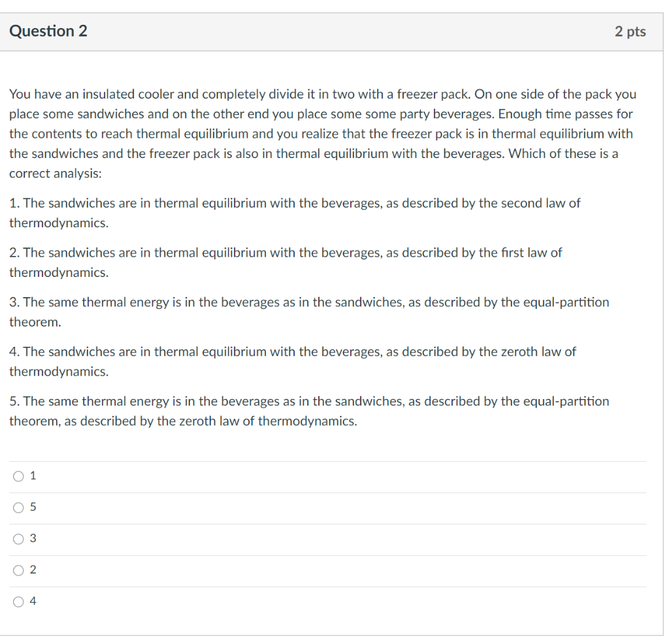Select radio button for answer 1

pyautogui.click(x=19, y=476)
